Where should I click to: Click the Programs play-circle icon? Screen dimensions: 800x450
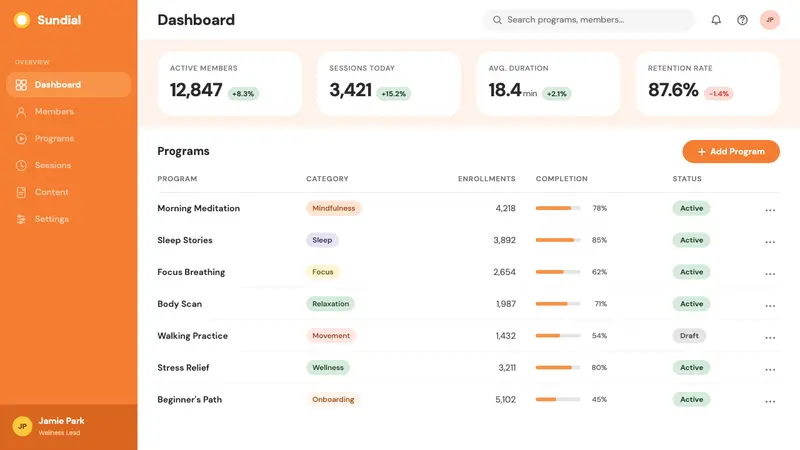(21, 139)
